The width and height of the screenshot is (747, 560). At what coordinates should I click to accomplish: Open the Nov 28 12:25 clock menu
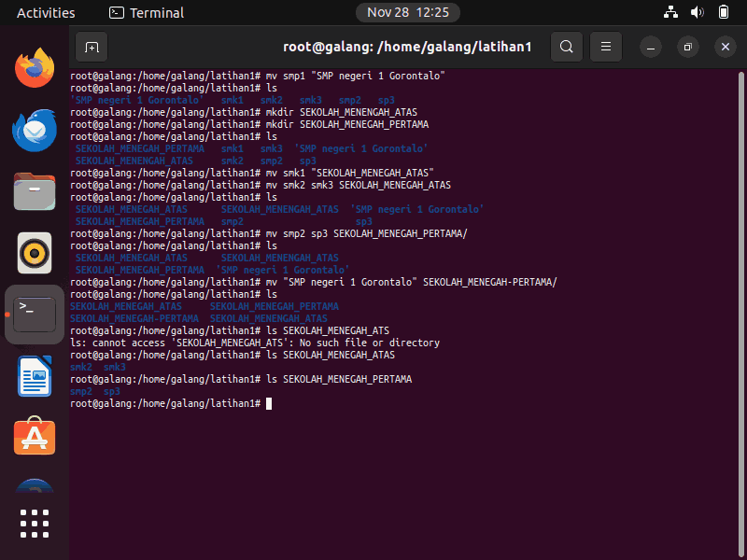[x=408, y=12]
